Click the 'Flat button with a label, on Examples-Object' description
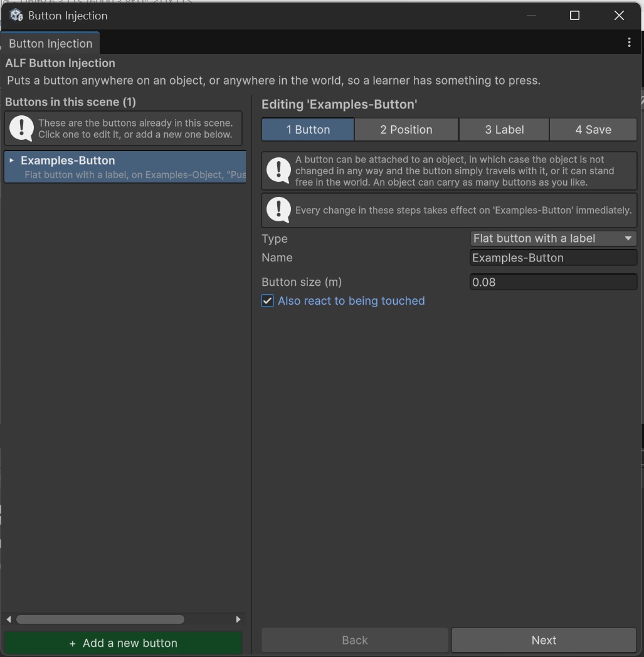Viewport: 644px width, 657px height. point(135,175)
